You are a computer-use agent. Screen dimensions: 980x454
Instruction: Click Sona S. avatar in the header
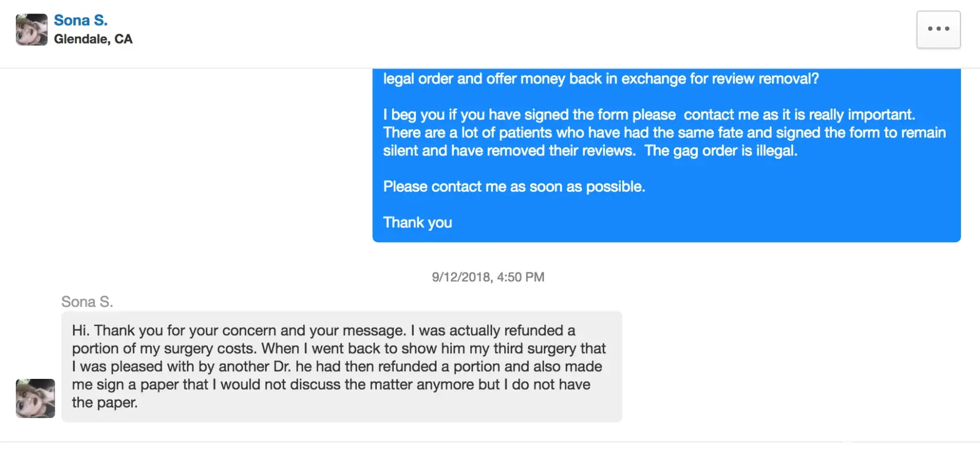tap(32, 29)
